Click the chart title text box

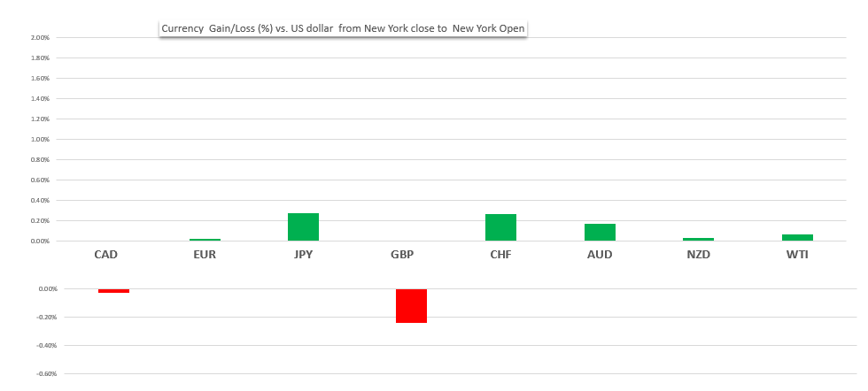tap(343, 28)
